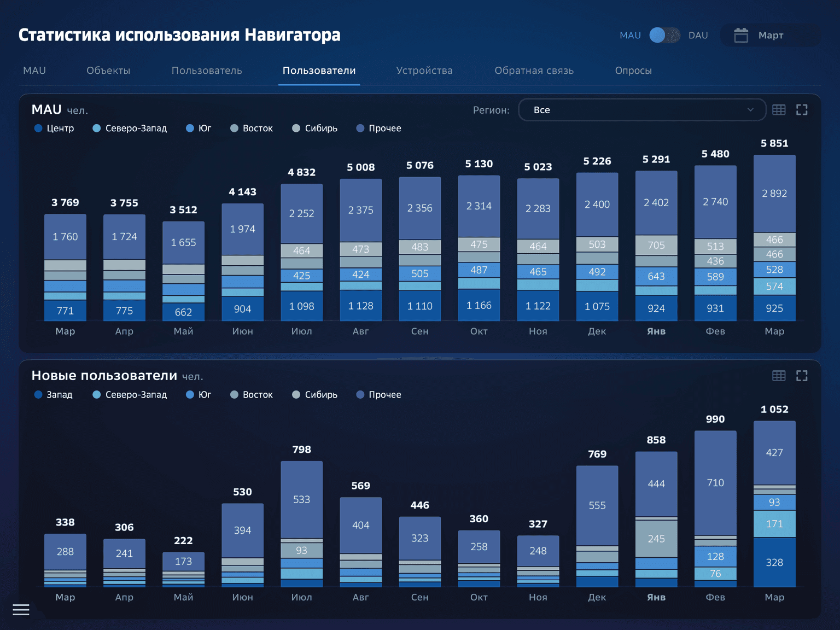The image size is (840, 630).
Task: Open the Опросы tab
Action: (x=633, y=71)
